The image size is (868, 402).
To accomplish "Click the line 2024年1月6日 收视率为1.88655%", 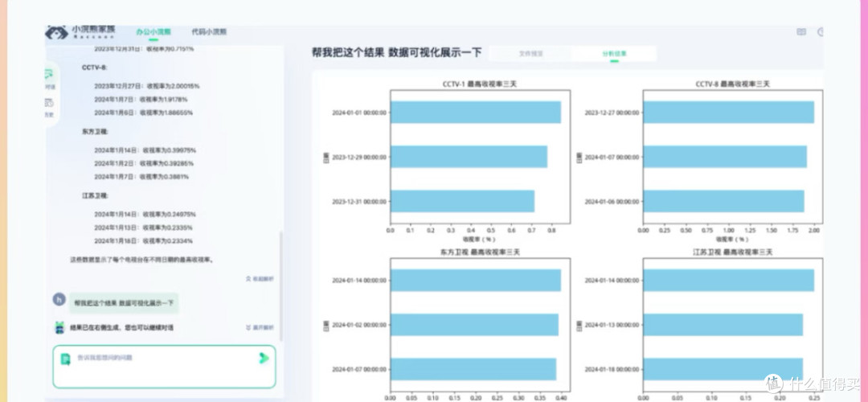I will point(143,113).
